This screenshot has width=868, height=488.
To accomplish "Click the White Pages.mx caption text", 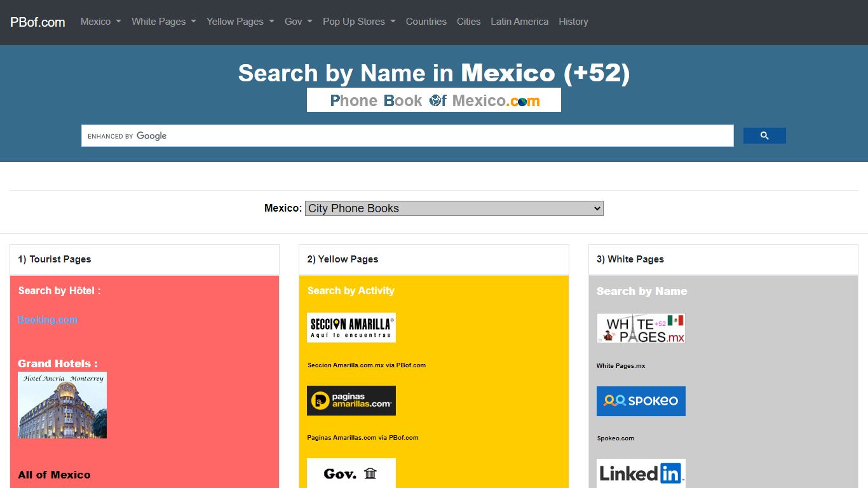I will (x=621, y=366).
